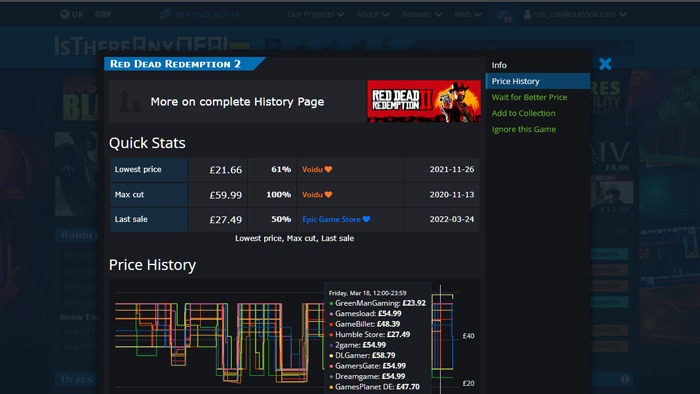Click Wait for Better Price

point(529,97)
